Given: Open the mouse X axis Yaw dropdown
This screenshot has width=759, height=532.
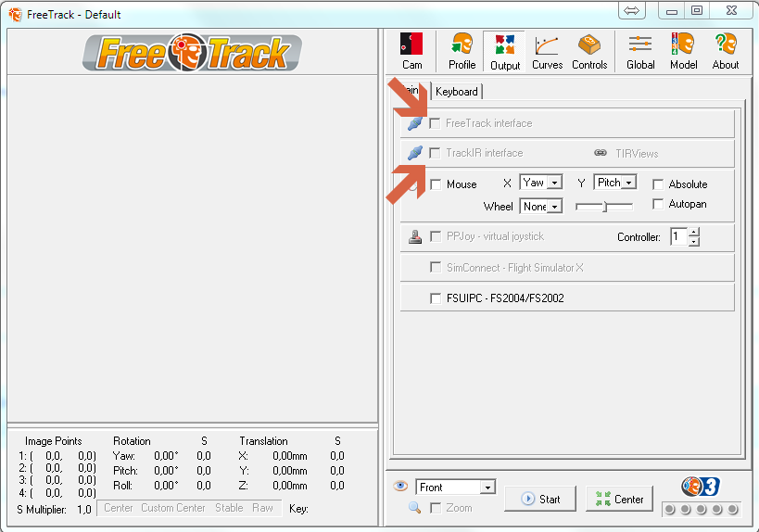Looking at the screenshot, I should pos(540,183).
